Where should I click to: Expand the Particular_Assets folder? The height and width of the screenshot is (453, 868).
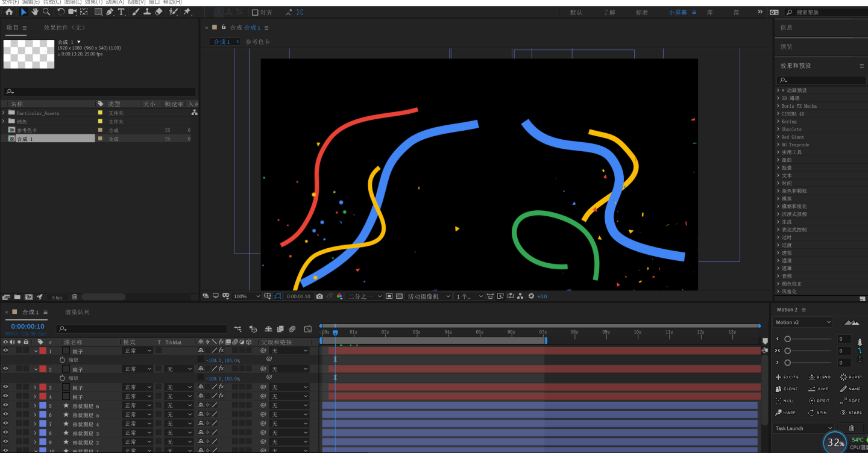click(x=4, y=113)
